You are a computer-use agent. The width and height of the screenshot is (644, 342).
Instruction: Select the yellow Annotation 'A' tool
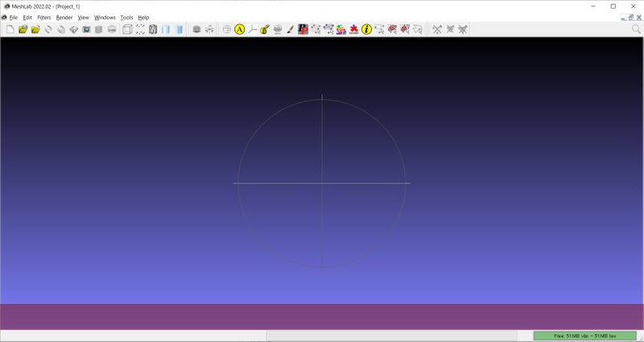pyautogui.click(x=239, y=29)
